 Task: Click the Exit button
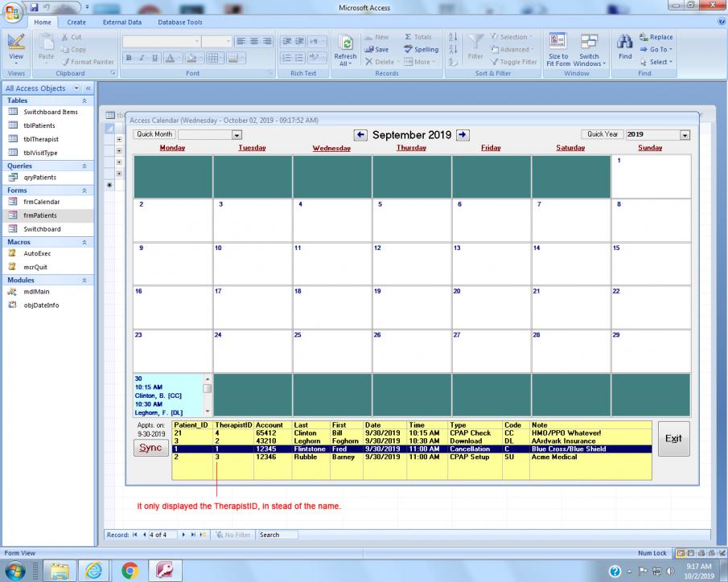click(673, 439)
